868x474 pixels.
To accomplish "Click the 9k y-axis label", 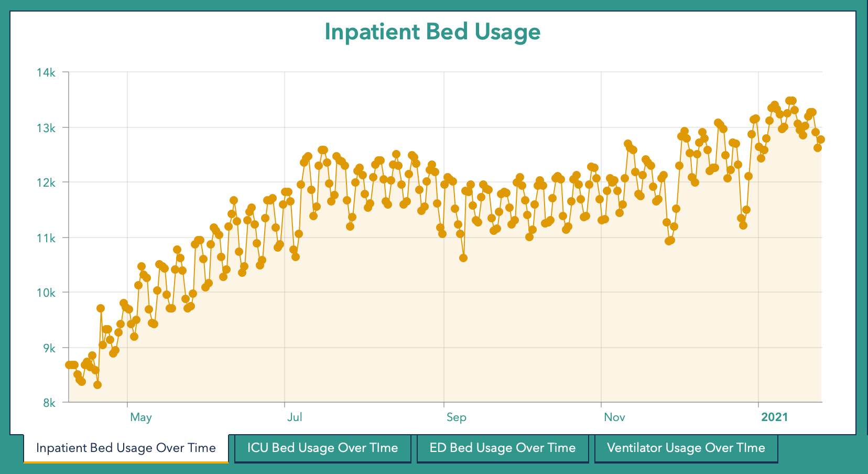I will click(48, 348).
